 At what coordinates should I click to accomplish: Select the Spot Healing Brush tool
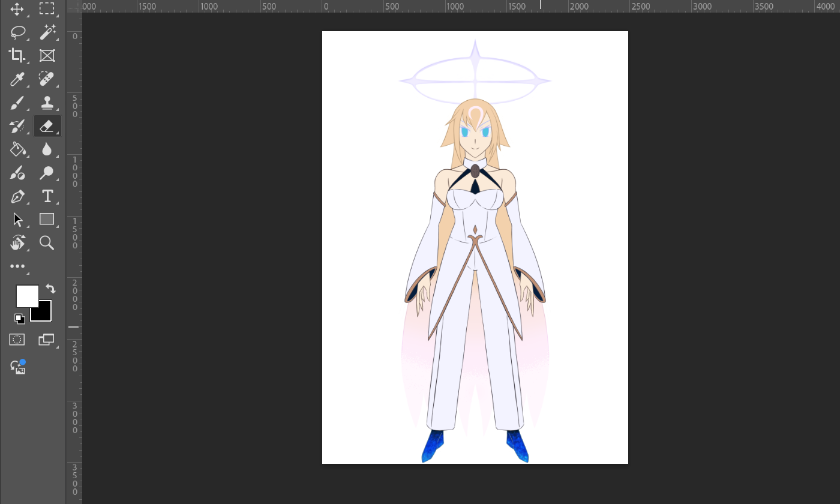tap(47, 79)
